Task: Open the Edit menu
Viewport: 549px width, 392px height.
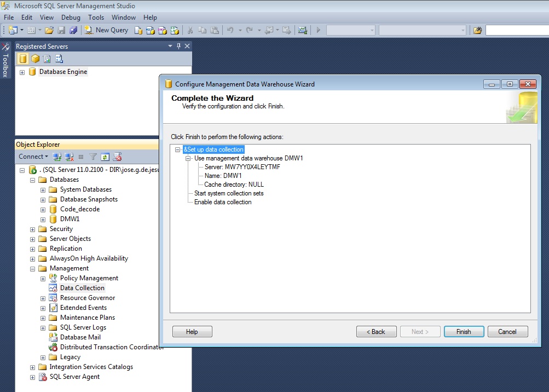Action: [x=27, y=17]
